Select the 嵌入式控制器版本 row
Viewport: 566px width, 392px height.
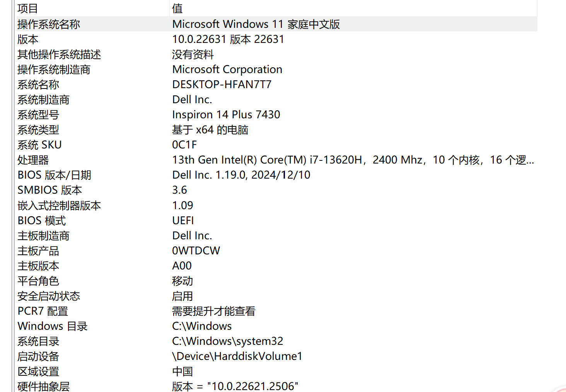coord(59,206)
